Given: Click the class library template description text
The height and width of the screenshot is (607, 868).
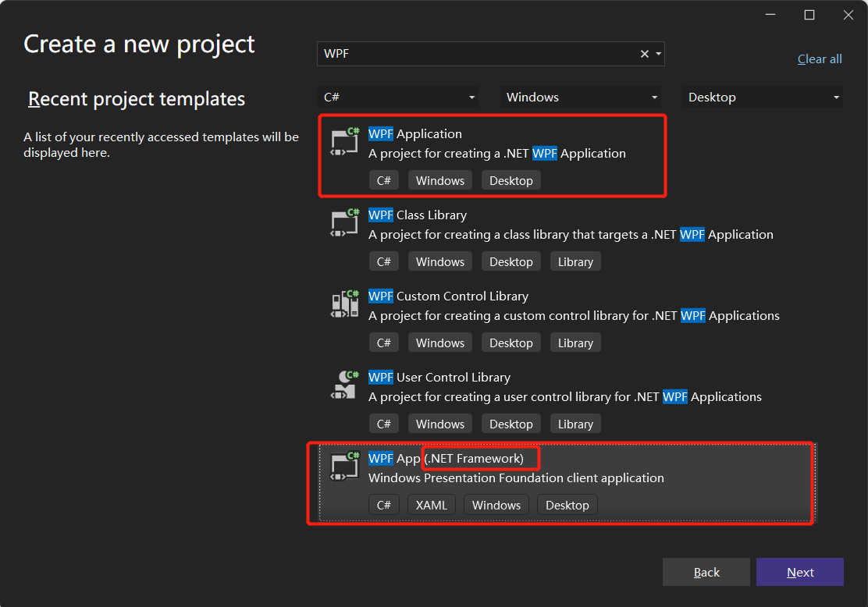Looking at the screenshot, I should (x=571, y=235).
